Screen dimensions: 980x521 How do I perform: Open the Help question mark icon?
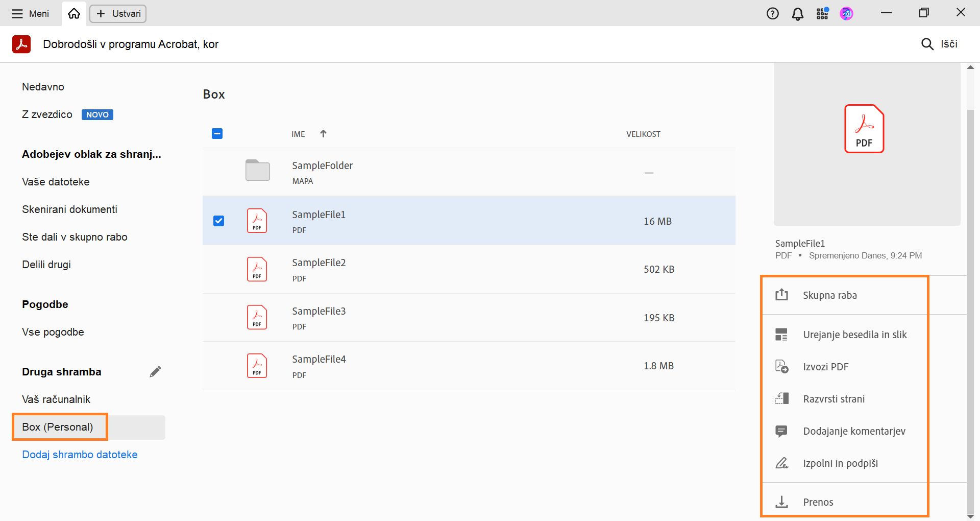pyautogui.click(x=772, y=14)
